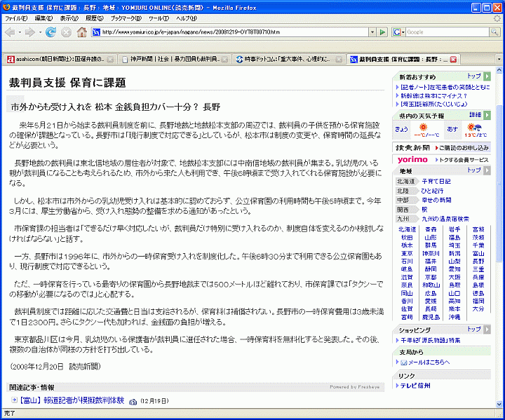This screenshot has width=505, height=420.
Task: Open the Google search engine dropdown
Action: [399, 32]
